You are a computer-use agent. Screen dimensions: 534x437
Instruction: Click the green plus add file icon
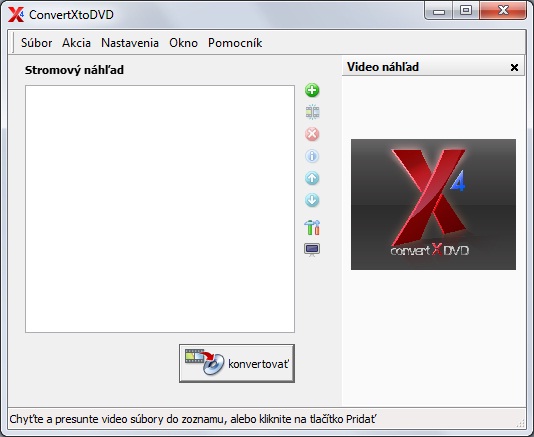pyautogui.click(x=312, y=90)
